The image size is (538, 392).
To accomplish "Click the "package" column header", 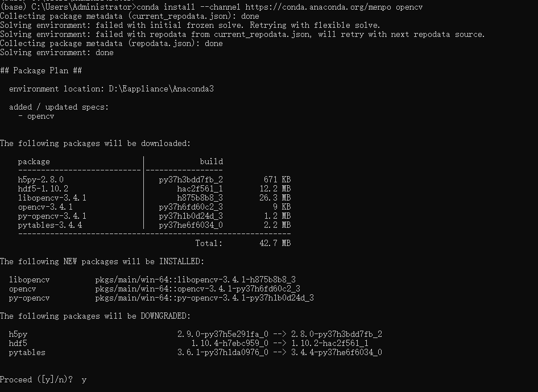I will point(34,161).
